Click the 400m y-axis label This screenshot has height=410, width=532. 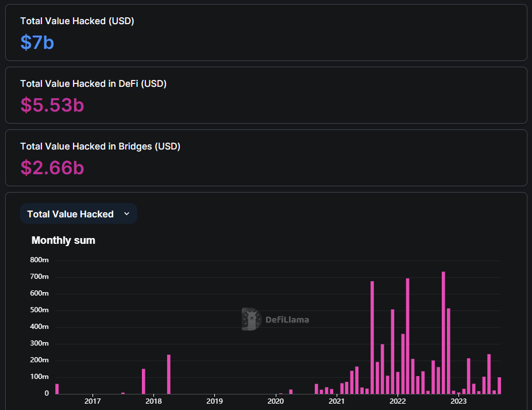coord(40,327)
